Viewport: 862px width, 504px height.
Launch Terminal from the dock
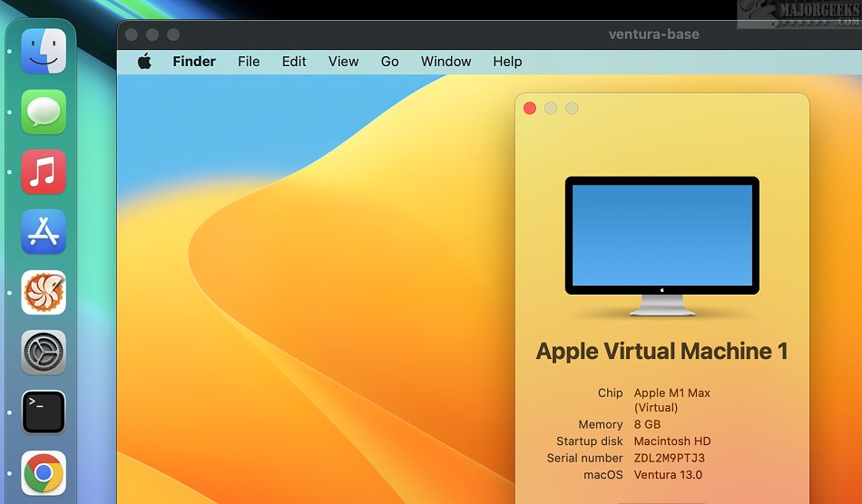click(44, 412)
